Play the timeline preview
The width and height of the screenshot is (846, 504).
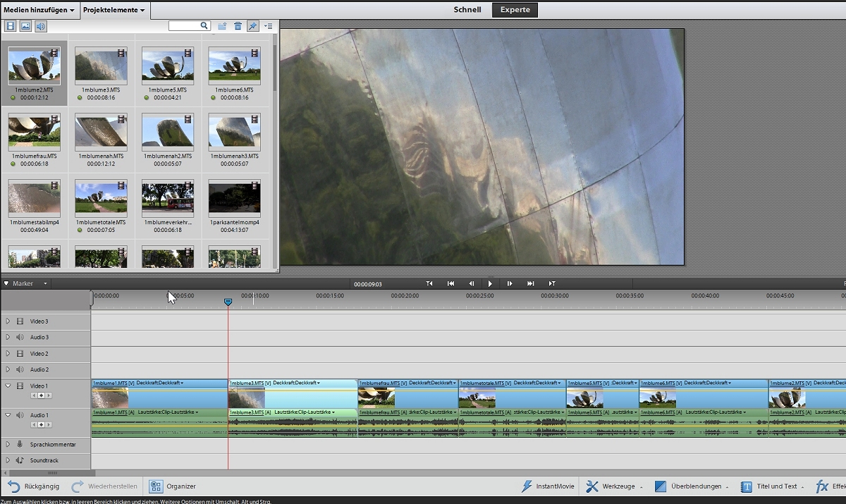pyautogui.click(x=491, y=283)
